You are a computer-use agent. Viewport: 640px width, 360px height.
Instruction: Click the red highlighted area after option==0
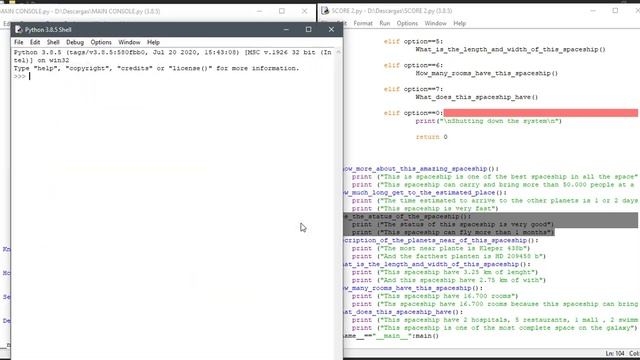tap(540, 113)
